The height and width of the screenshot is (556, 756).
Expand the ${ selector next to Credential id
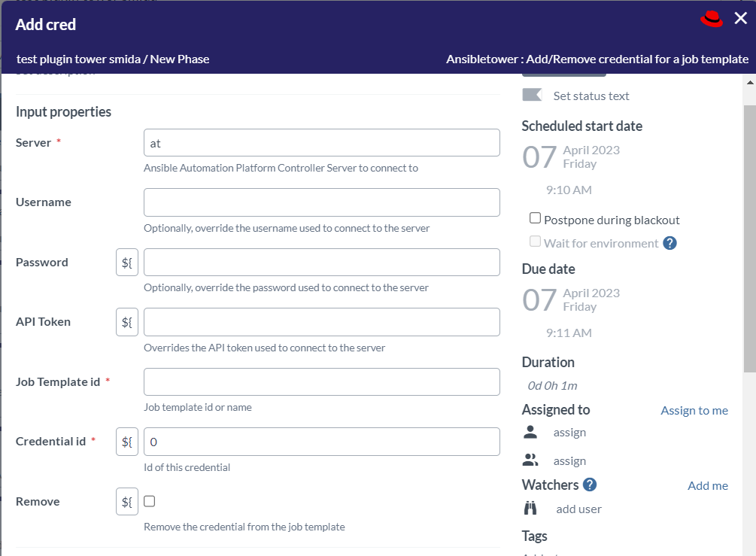click(126, 442)
